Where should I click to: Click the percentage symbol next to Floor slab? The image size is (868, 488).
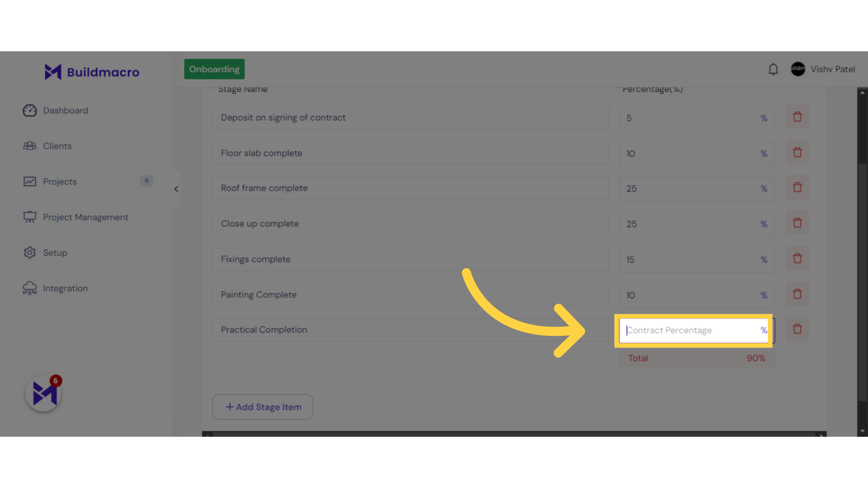point(764,154)
